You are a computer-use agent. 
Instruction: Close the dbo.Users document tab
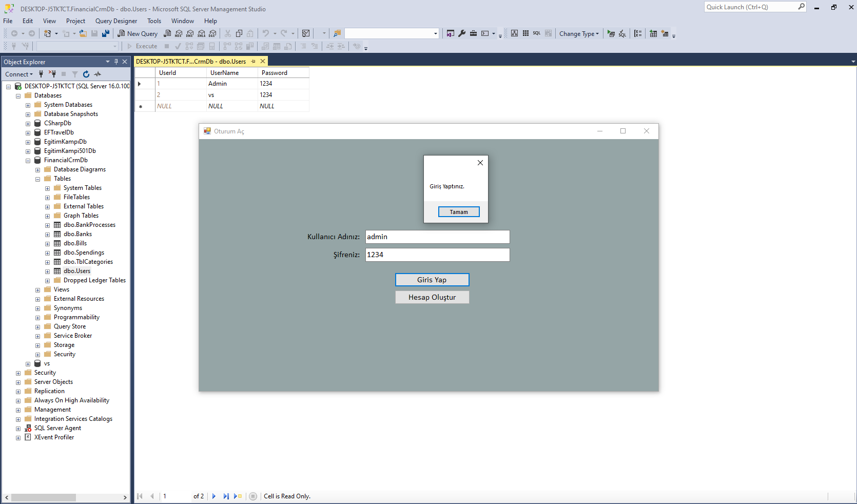pyautogui.click(x=263, y=62)
